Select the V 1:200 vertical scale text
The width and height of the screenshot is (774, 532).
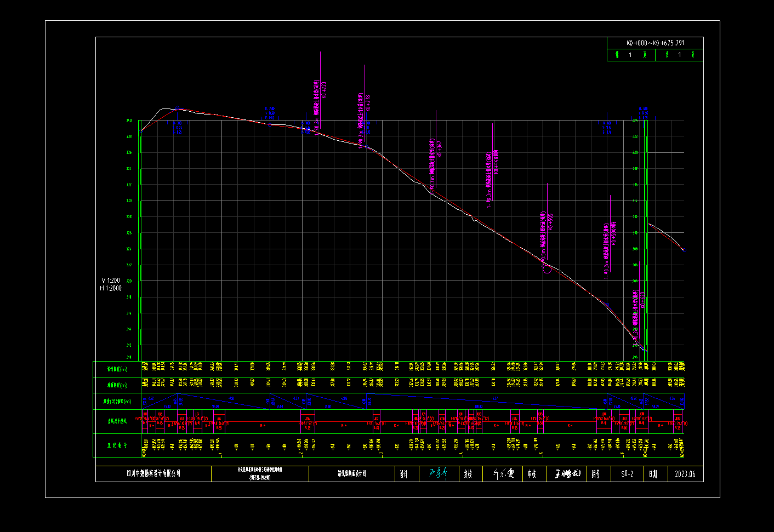(110, 281)
